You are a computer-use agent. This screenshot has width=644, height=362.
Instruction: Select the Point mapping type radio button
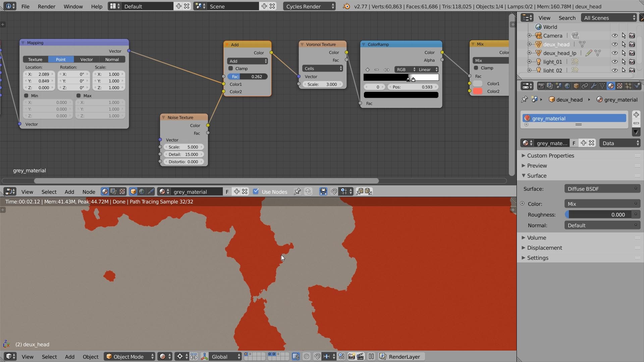coord(61,59)
